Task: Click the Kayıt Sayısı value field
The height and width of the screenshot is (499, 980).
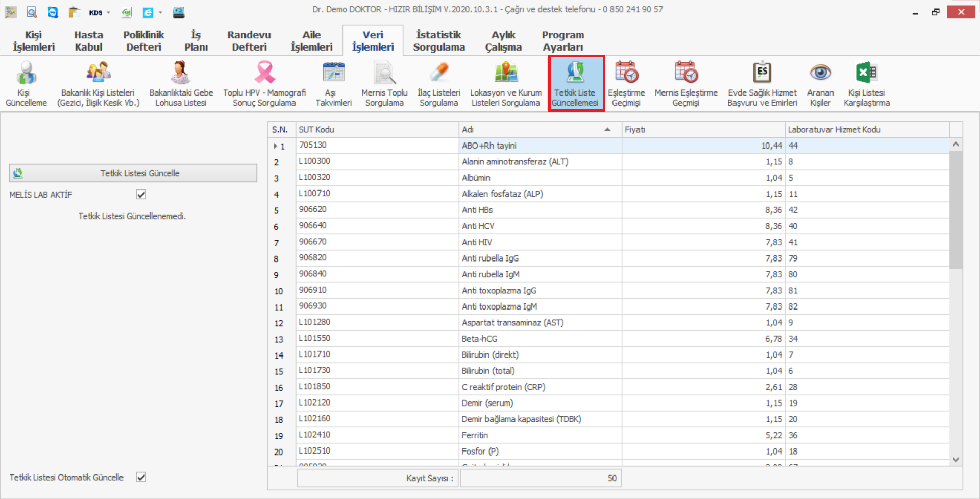Action: click(541, 478)
